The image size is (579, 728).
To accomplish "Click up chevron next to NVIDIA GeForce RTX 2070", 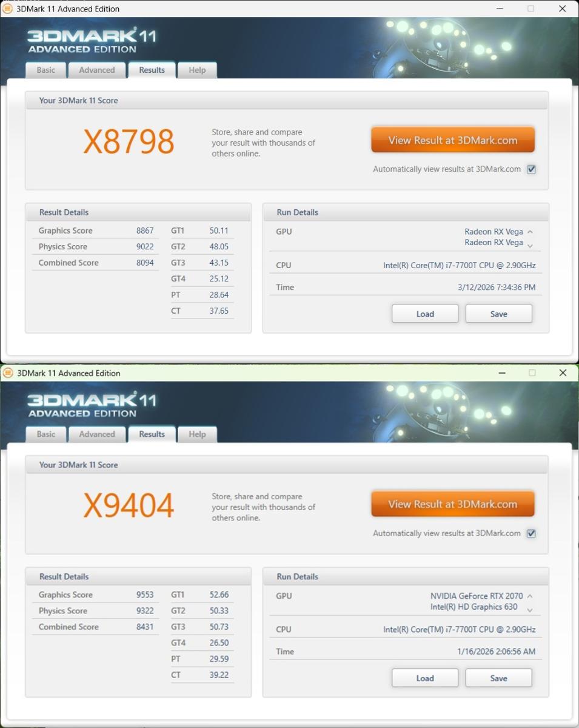I will click(x=530, y=596).
